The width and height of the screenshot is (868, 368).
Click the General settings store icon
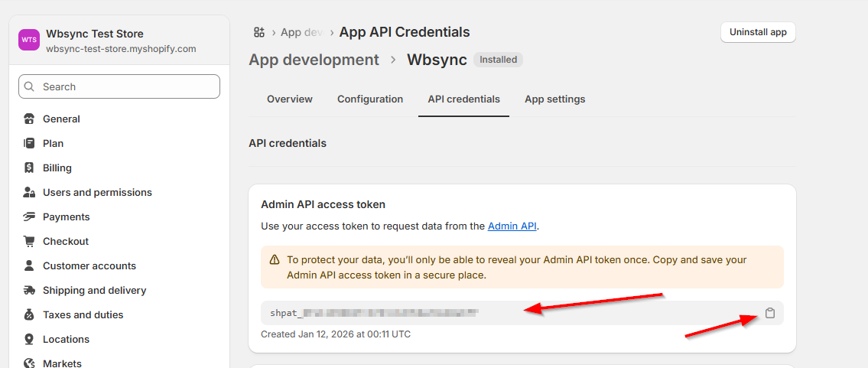click(29, 119)
